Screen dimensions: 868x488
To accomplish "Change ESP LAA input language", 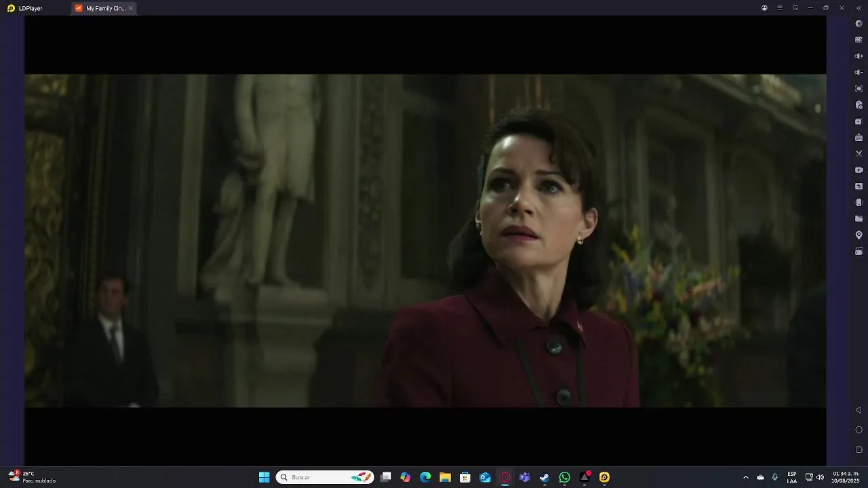I will click(x=792, y=477).
